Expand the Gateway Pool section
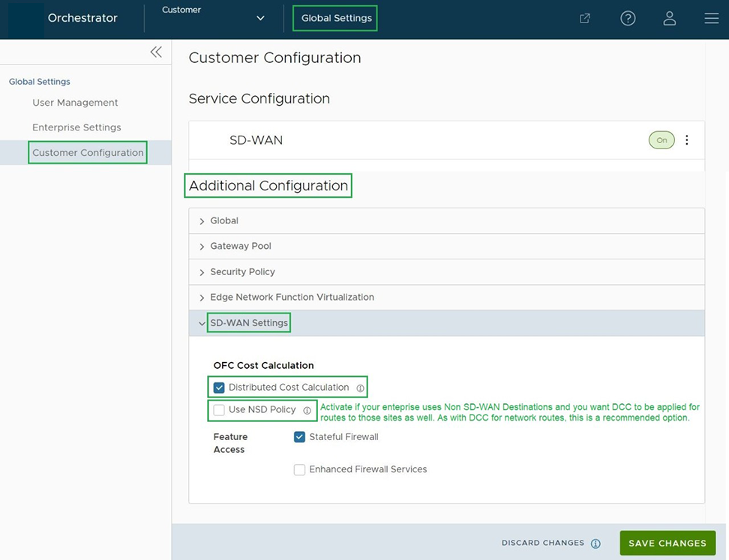729x560 pixels. pyautogui.click(x=240, y=247)
